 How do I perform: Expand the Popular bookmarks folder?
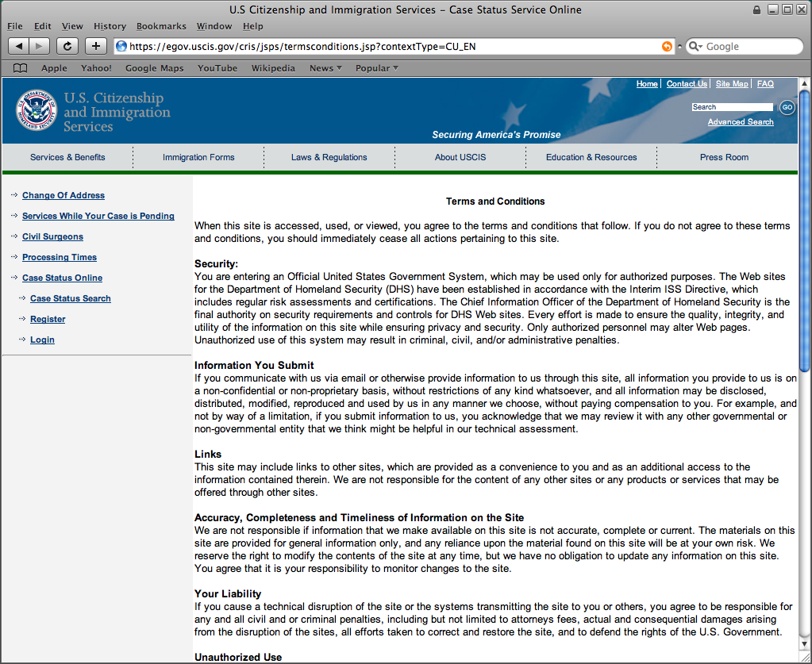pos(376,68)
